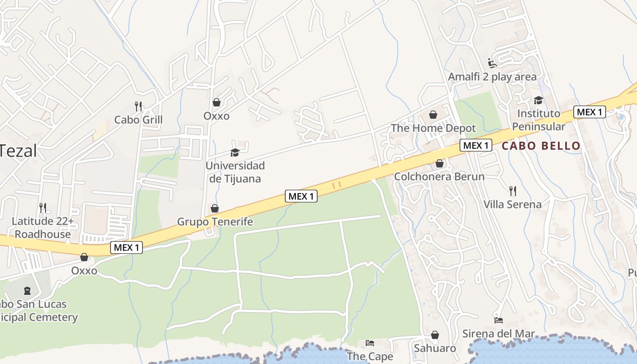Click the Oxxo shop icon beside the cemetery
Image resolution: width=637 pixels, height=364 pixels.
[x=84, y=257]
